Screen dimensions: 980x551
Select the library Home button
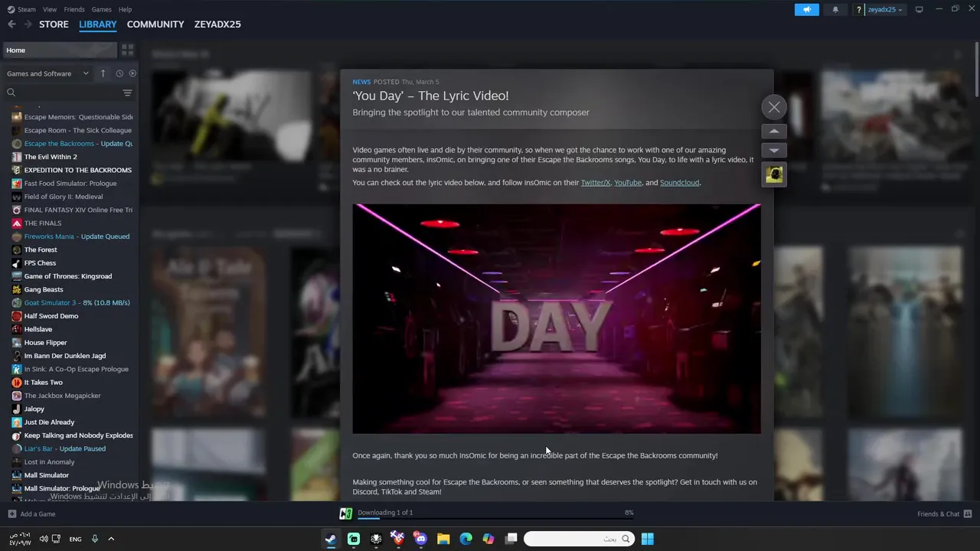point(59,50)
